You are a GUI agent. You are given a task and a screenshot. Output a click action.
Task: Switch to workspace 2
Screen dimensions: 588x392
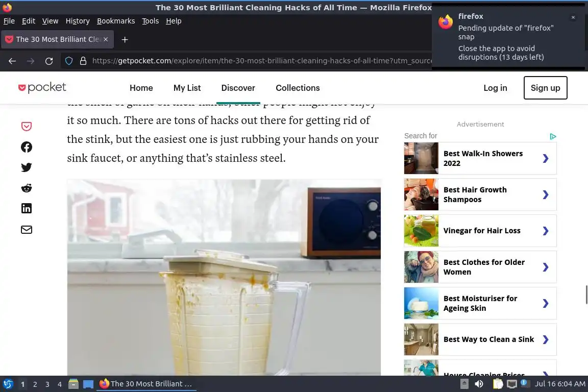(x=35, y=384)
